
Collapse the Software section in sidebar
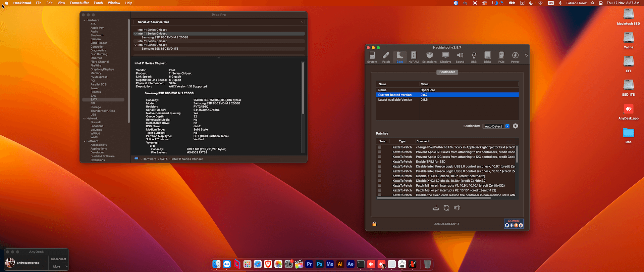point(85,141)
